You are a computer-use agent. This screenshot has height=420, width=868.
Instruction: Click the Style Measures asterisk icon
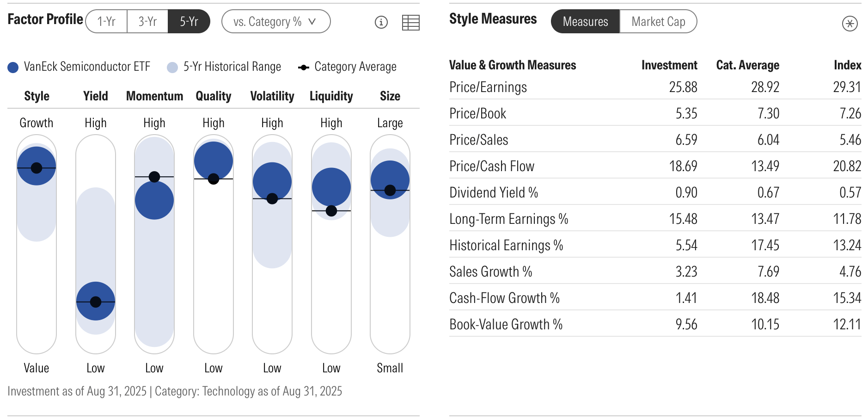(850, 23)
